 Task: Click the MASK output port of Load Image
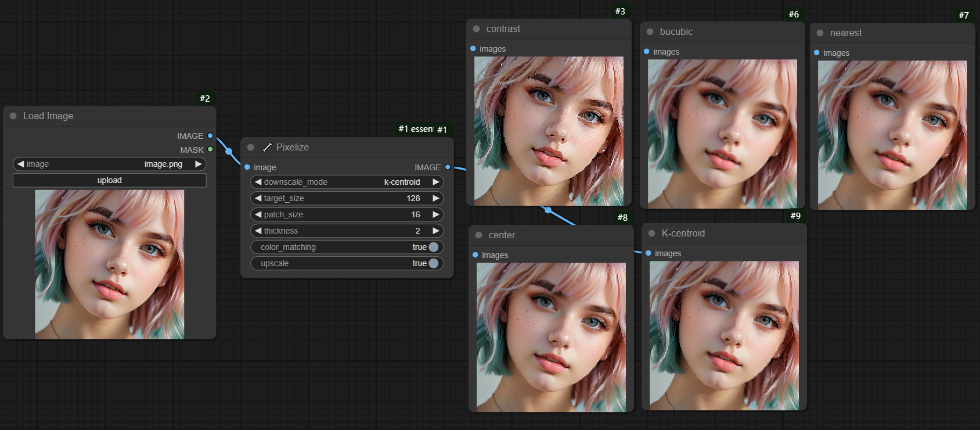click(x=210, y=150)
